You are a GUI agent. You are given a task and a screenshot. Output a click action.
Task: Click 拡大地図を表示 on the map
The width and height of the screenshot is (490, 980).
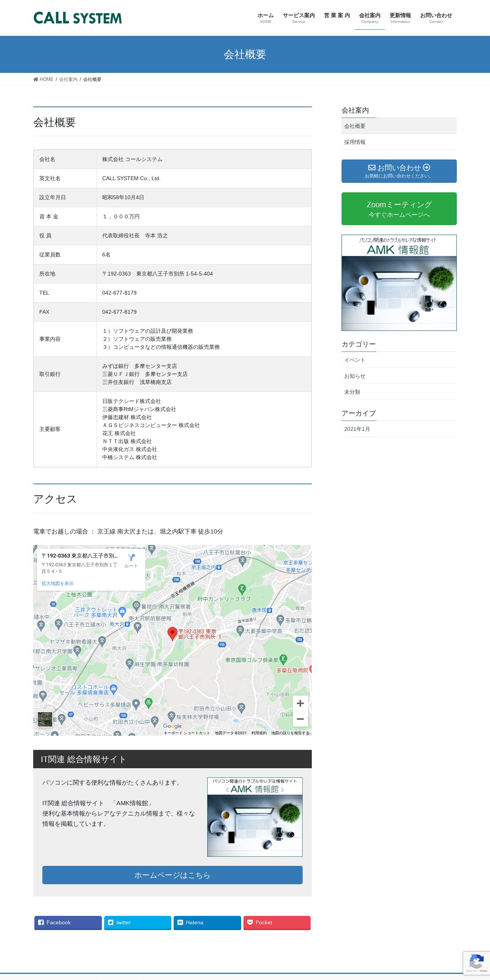click(58, 583)
